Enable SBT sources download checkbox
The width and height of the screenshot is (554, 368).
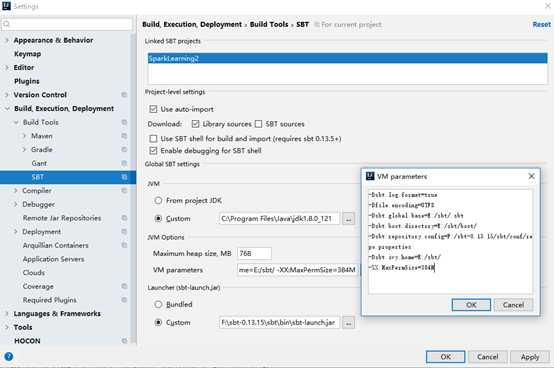259,124
